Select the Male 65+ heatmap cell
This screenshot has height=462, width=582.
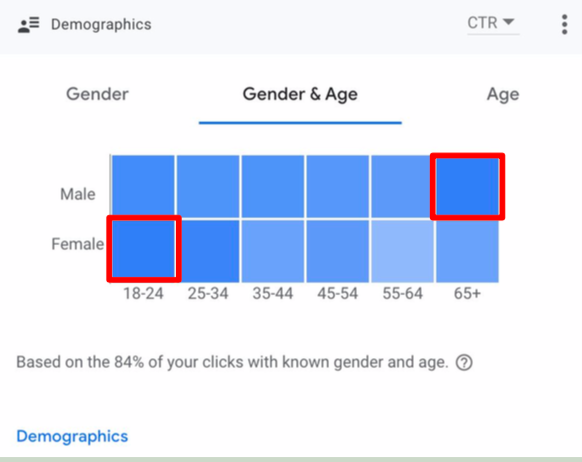[467, 186]
